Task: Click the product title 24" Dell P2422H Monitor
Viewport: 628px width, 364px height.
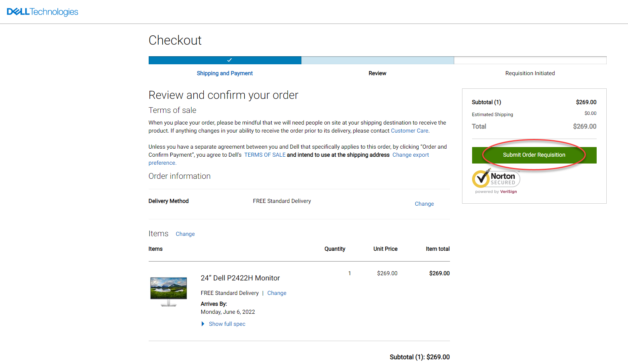Action: pyautogui.click(x=240, y=278)
